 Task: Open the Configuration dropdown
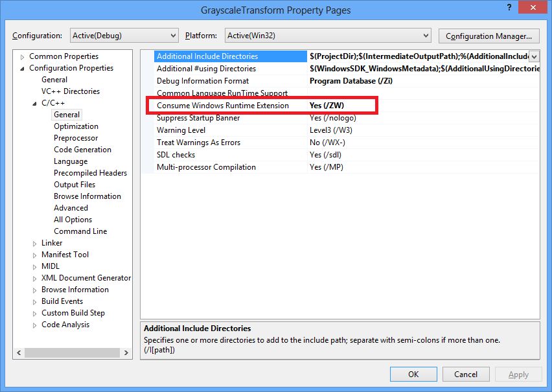(124, 36)
